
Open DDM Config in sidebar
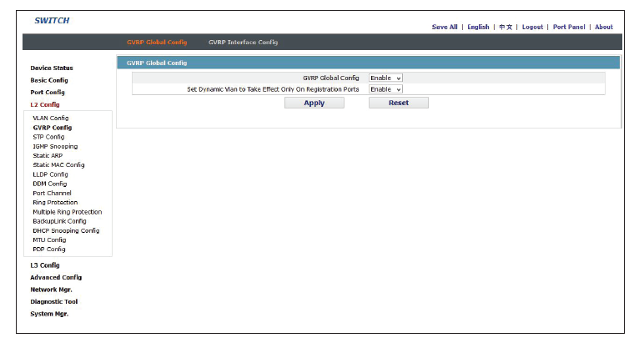click(50, 184)
